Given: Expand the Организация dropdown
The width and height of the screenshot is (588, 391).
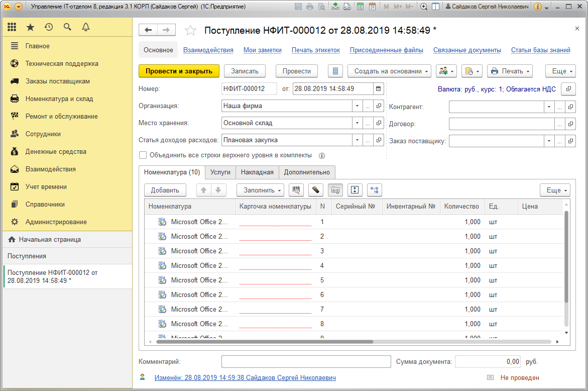Looking at the screenshot, I should [358, 106].
